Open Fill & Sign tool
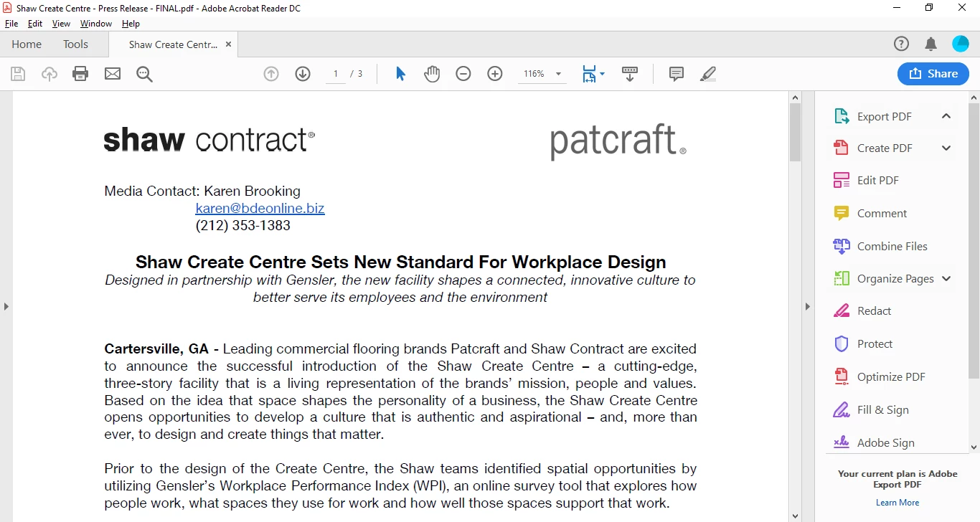Screen dimensions: 980x522 point(882,409)
